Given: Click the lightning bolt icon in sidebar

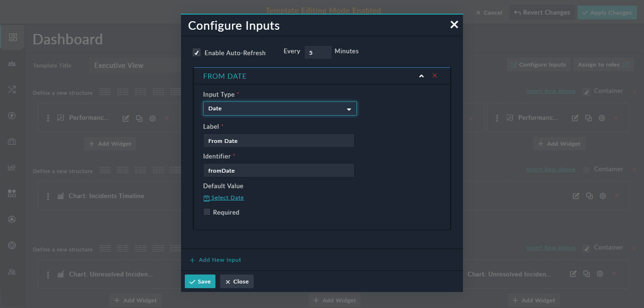Looking at the screenshot, I should [13, 115].
